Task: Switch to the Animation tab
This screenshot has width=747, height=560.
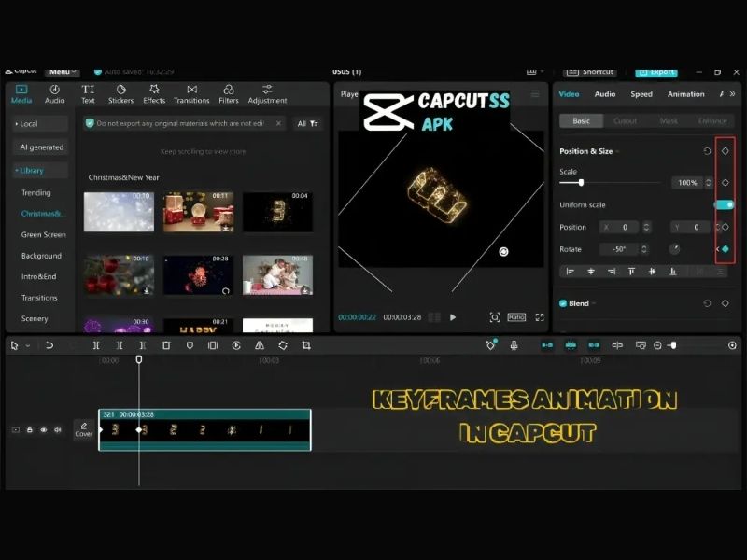Action: tap(685, 94)
